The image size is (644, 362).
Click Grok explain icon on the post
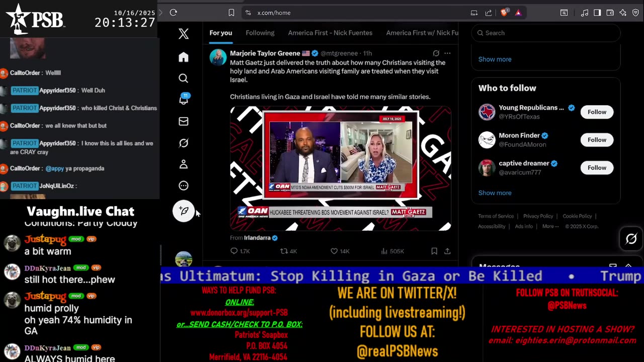[436, 53]
